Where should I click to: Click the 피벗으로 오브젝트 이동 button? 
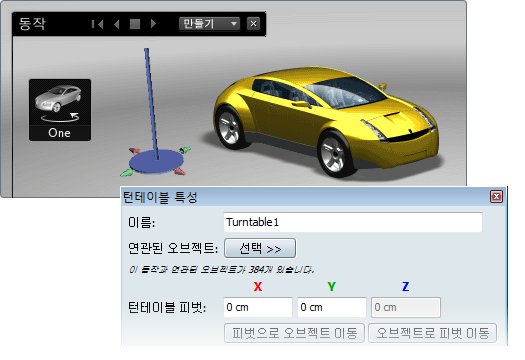tap(294, 333)
